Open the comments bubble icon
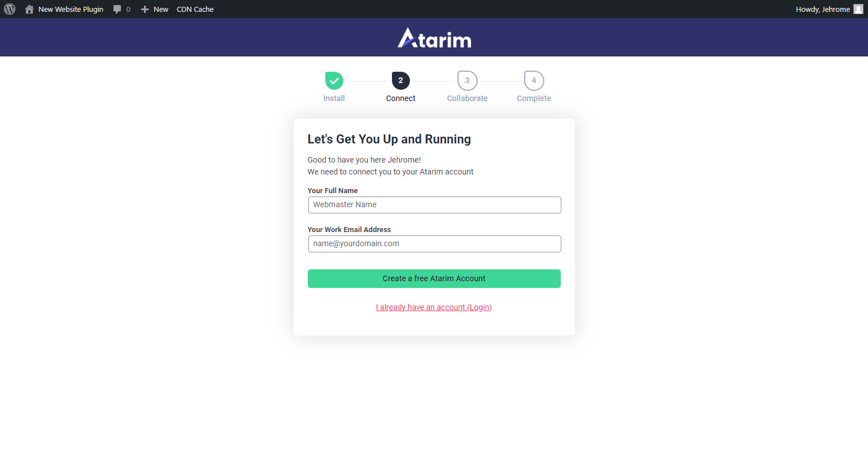868x467 pixels. click(117, 9)
